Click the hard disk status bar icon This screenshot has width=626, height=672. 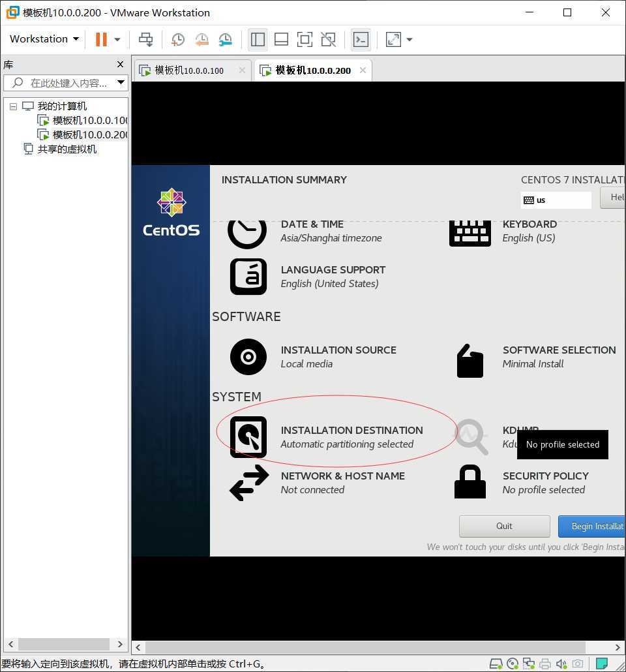tap(496, 664)
